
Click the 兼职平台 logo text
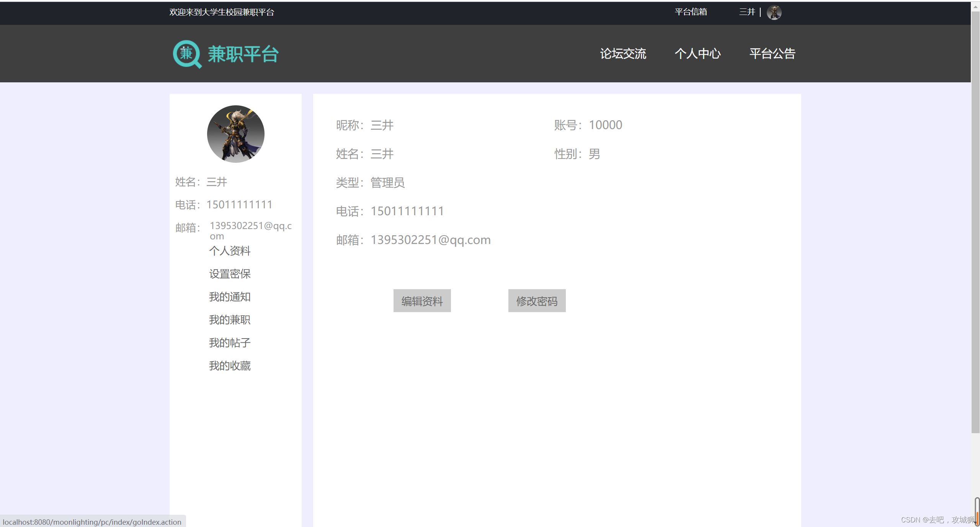tap(243, 54)
